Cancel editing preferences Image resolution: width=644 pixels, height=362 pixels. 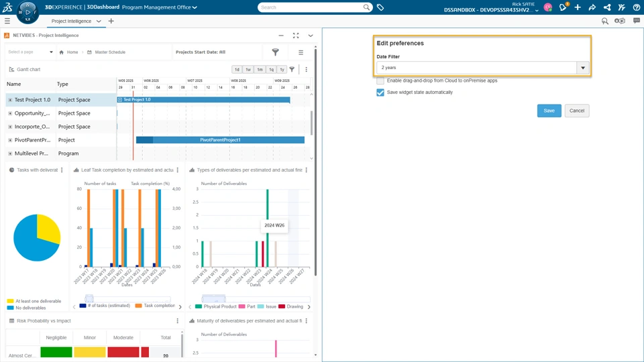[x=577, y=111]
